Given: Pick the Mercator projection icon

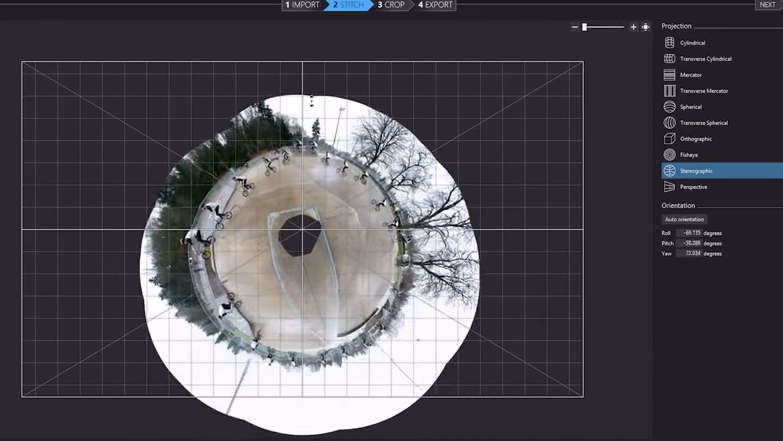Looking at the screenshot, I should [x=669, y=75].
